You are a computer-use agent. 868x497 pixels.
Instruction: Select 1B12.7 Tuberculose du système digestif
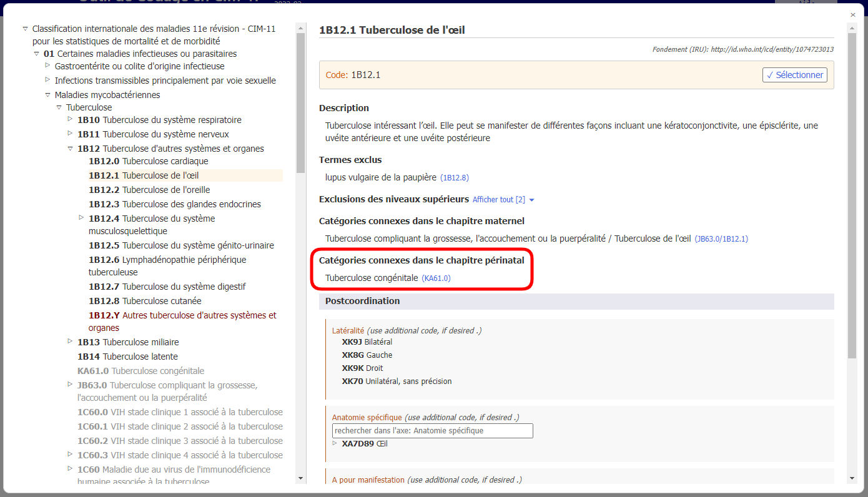(167, 287)
